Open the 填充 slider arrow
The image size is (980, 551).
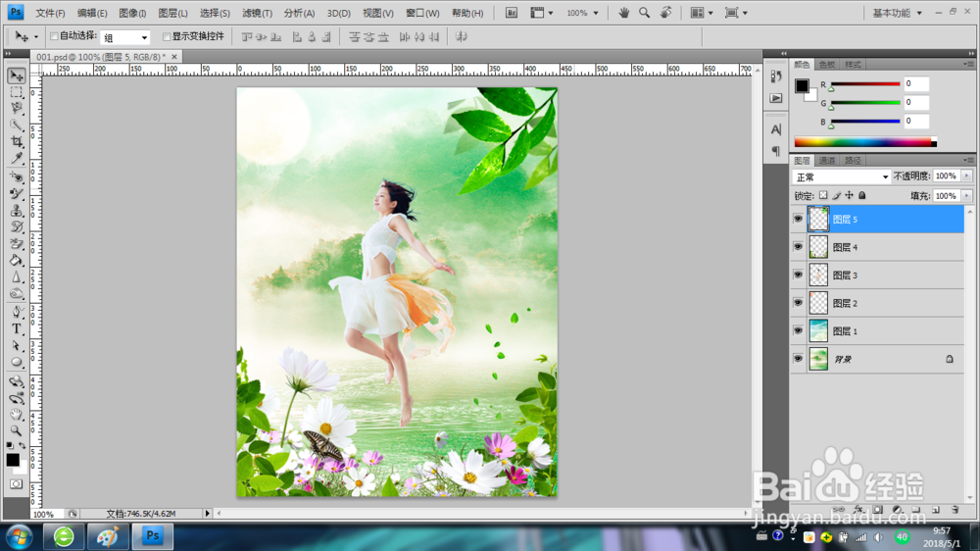pos(967,196)
